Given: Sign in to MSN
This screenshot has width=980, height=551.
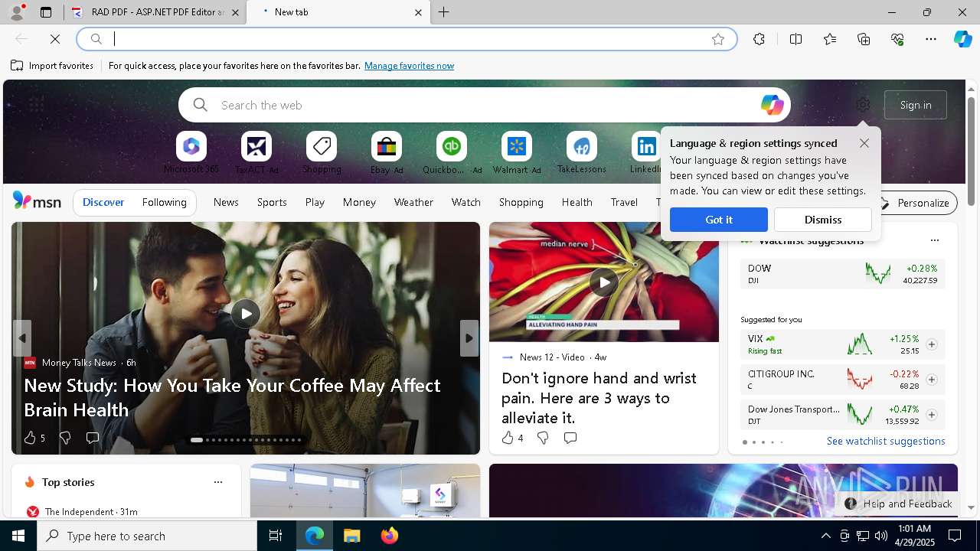Looking at the screenshot, I should [916, 105].
